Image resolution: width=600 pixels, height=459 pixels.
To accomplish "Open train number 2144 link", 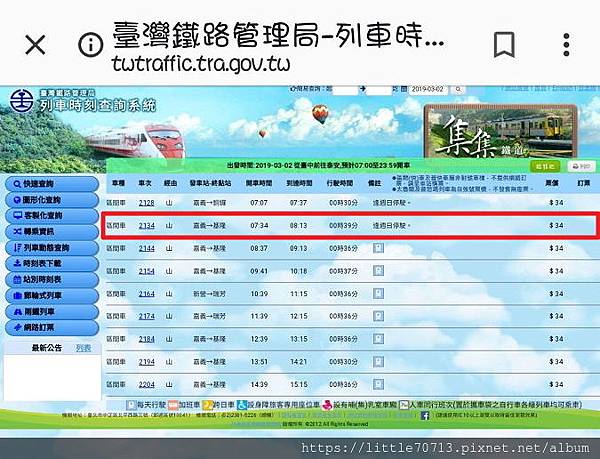I will 147,248.
